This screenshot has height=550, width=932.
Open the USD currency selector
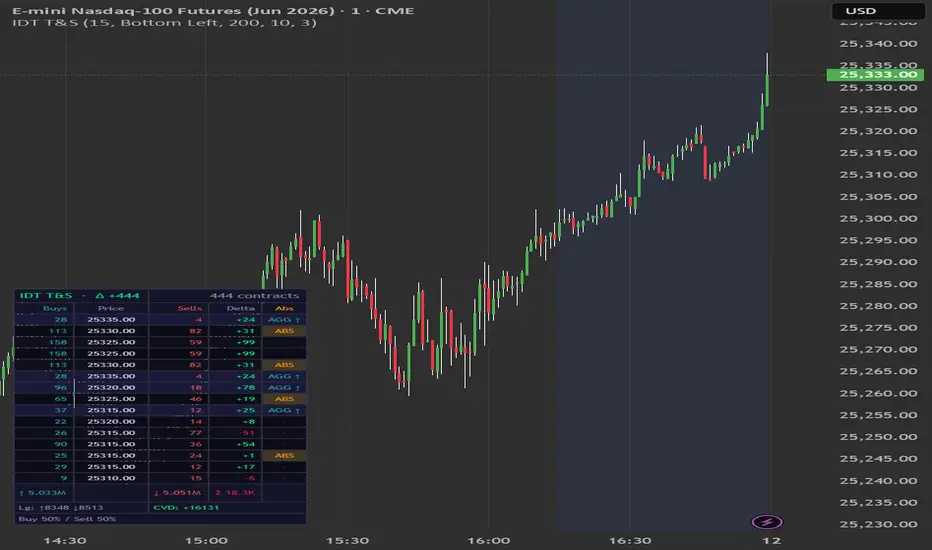(877, 11)
